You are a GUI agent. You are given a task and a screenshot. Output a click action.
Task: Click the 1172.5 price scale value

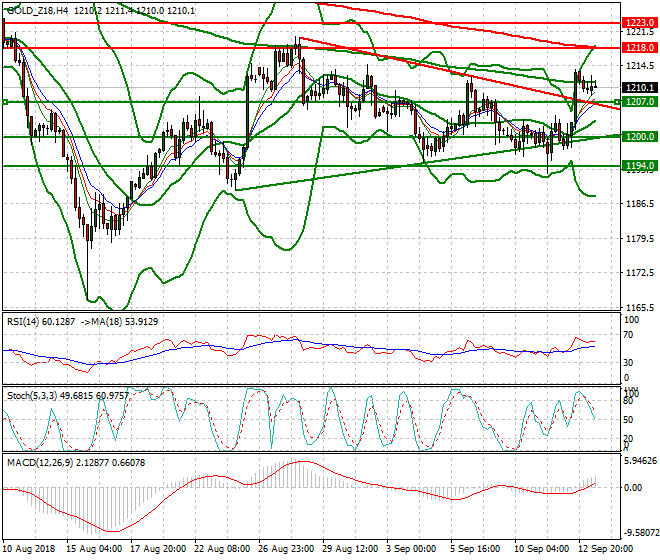click(640, 273)
